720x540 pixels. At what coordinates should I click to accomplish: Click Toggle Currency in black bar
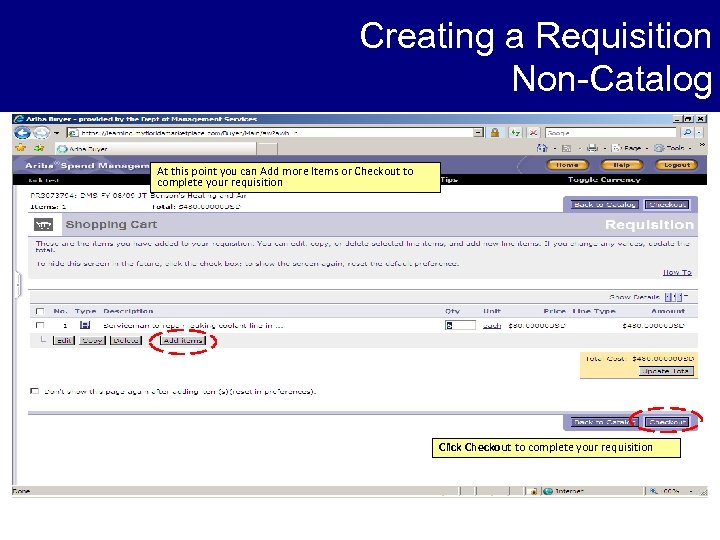(x=604, y=180)
